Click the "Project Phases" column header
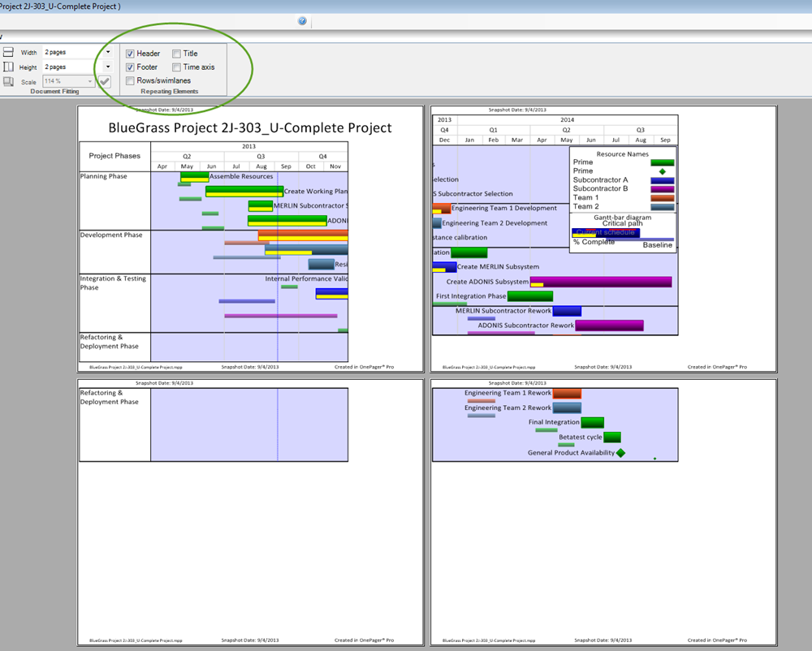Viewport: 812px width, 651px height. click(x=114, y=156)
